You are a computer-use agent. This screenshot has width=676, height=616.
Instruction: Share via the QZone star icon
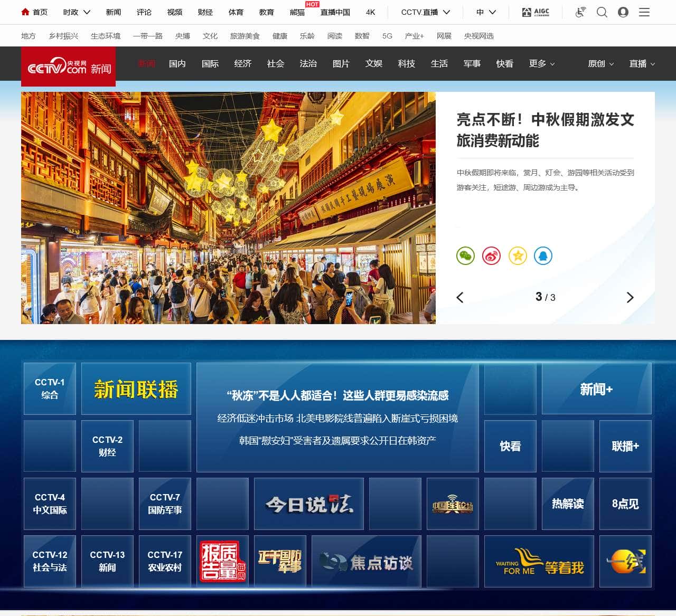(518, 256)
